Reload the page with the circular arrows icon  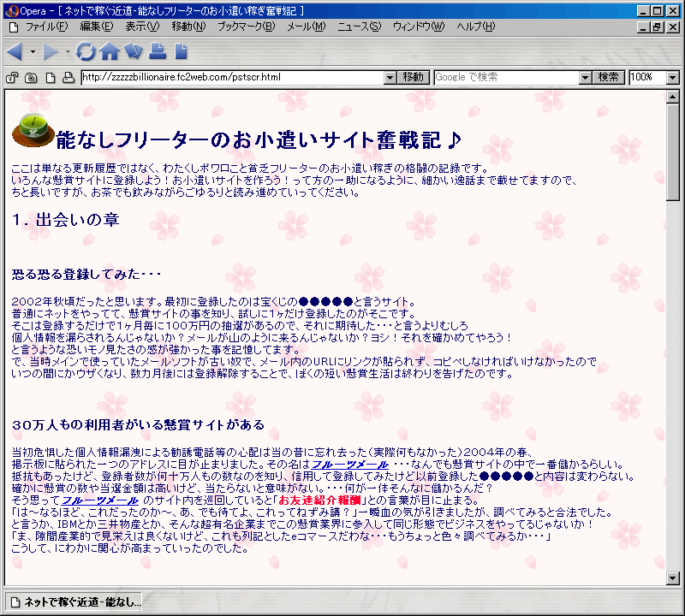coord(86,51)
